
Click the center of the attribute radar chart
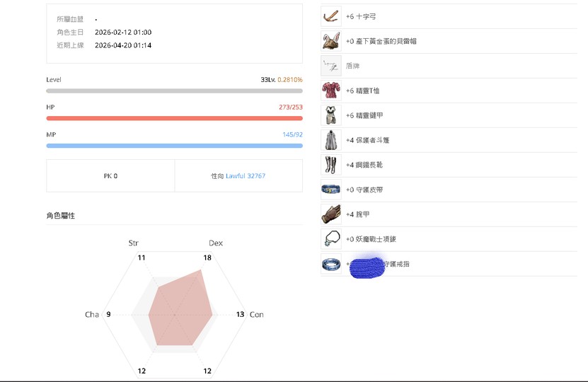pos(174,313)
